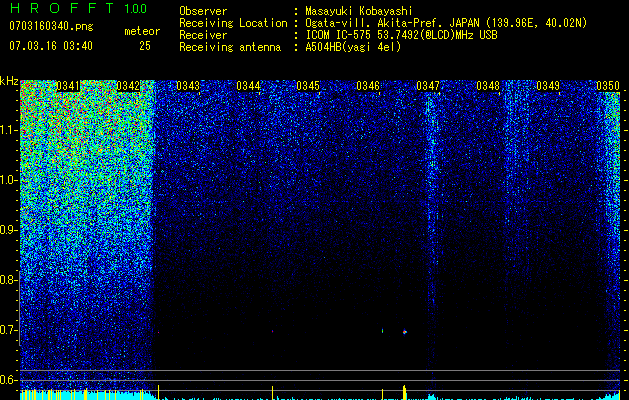Image resolution: width=629 pixels, height=400 pixels.
Task: Click the 0.6 kHz frequency label
Action: 8,380
